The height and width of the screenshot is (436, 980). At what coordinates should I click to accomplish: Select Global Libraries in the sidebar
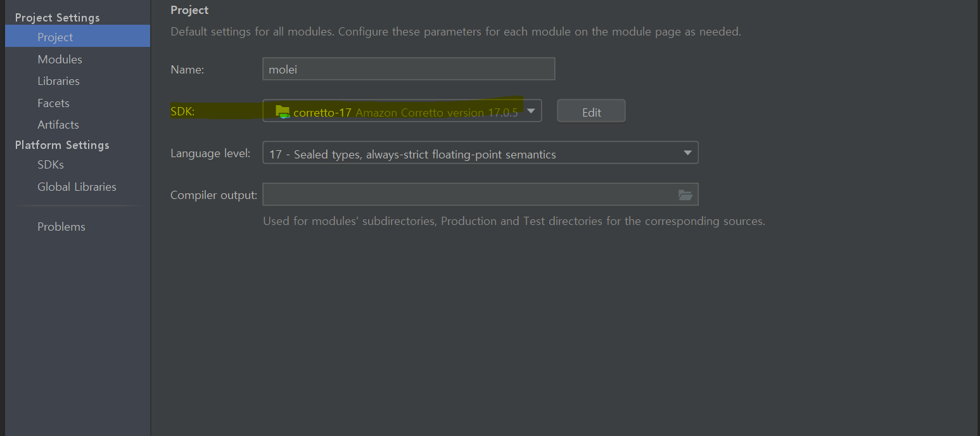[77, 186]
